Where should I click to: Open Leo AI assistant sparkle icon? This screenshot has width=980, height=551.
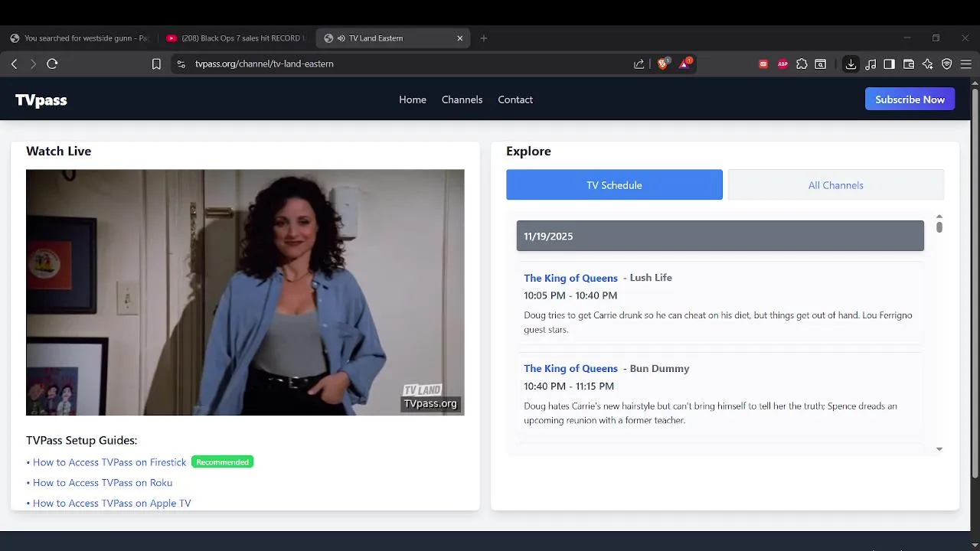click(x=928, y=64)
